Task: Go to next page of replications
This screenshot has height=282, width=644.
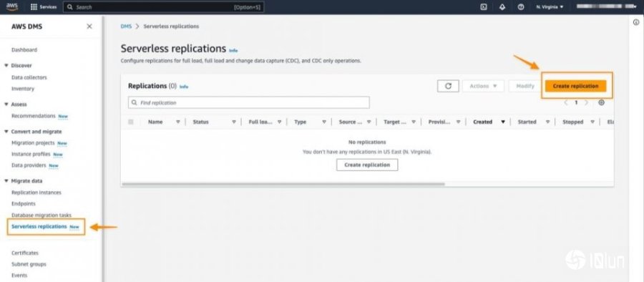Action: pyautogui.click(x=587, y=103)
